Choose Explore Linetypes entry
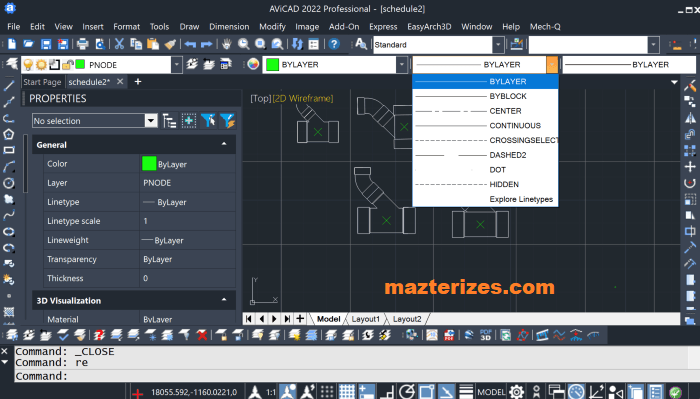The width and height of the screenshot is (700, 399). (x=485, y=199)
